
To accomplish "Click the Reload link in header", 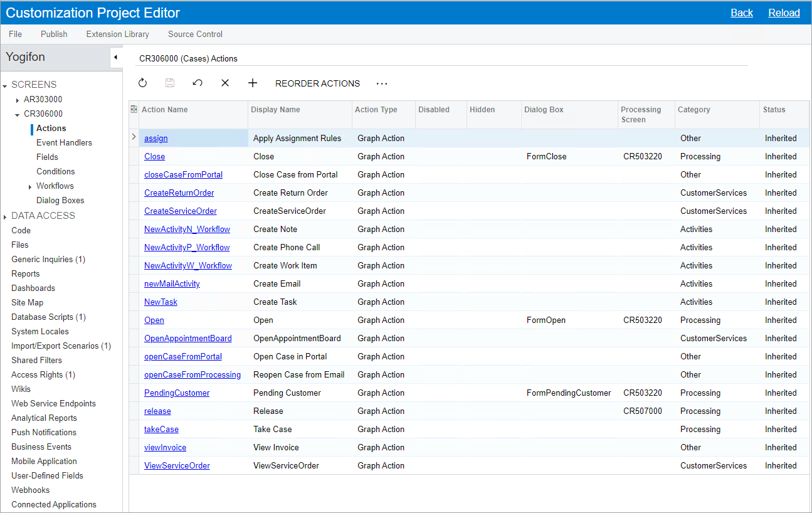I will point(784,13).
